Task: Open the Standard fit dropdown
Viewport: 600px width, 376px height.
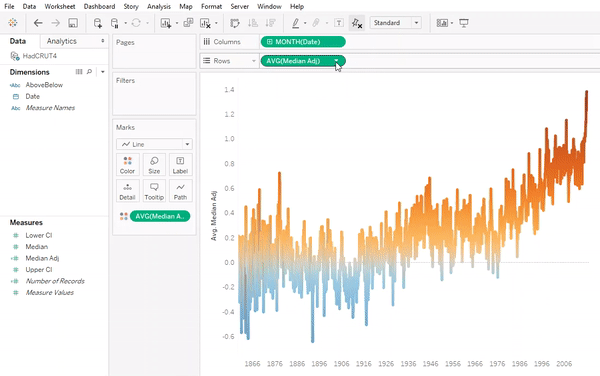Action: click(396, 23)
